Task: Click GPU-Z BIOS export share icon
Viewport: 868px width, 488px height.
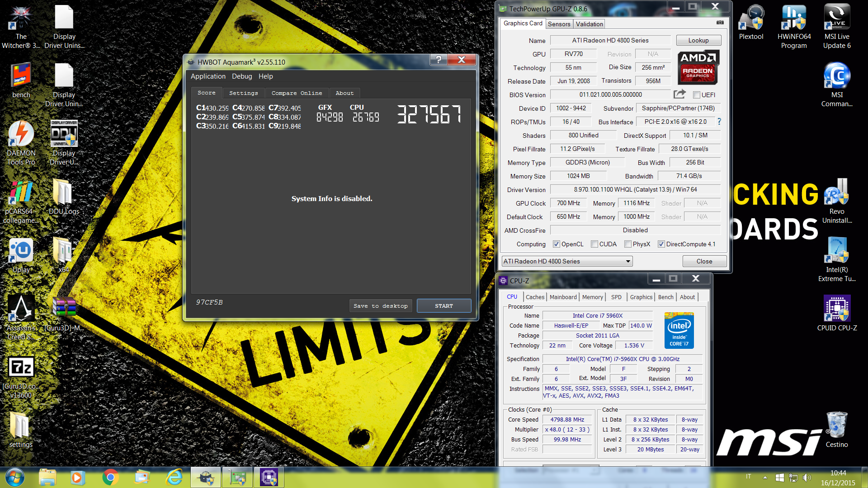Action: pos(679,94)
